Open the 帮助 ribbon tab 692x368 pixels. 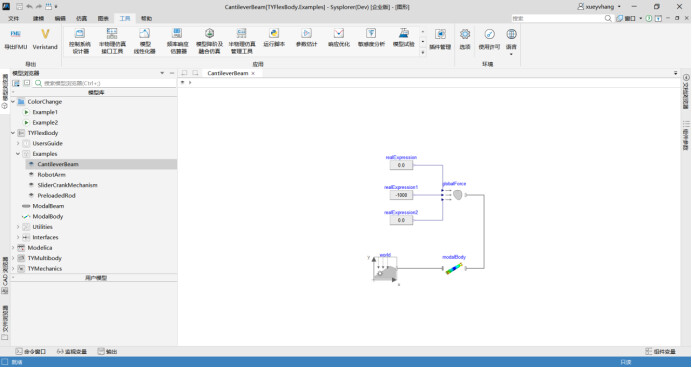click(147, 19)
